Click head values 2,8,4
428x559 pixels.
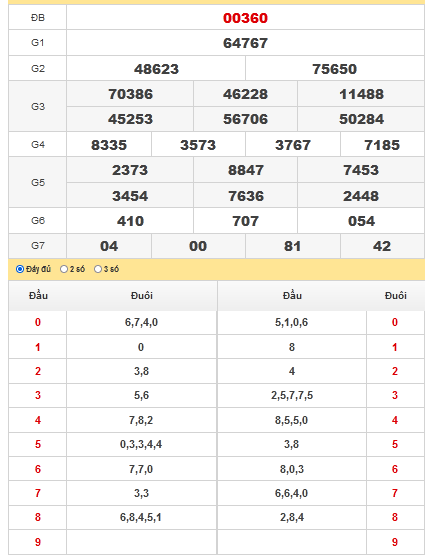click(x=292, y=517)
